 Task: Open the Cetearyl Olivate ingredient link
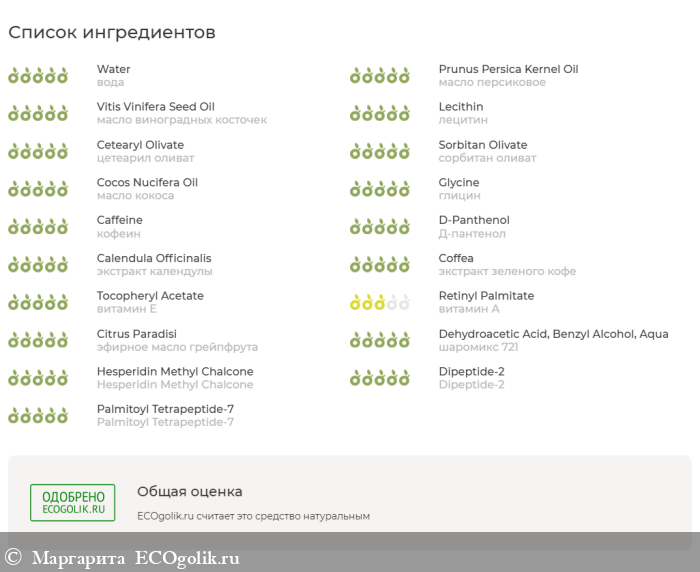[x=140, y=145]
